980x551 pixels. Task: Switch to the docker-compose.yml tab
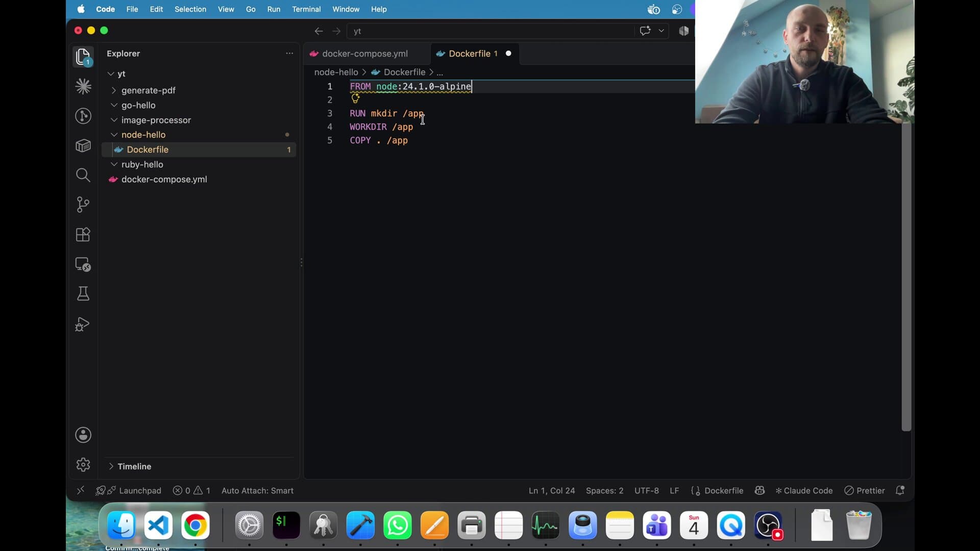(366, 54)
